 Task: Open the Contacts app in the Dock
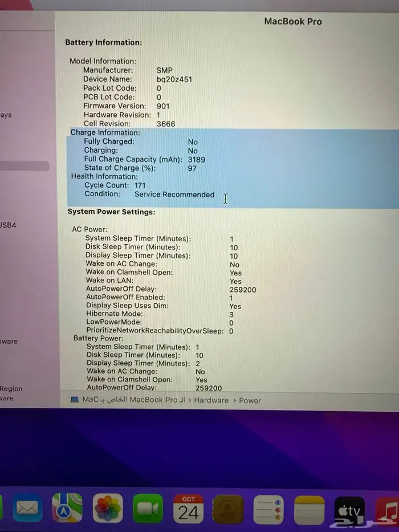(229, 509)
